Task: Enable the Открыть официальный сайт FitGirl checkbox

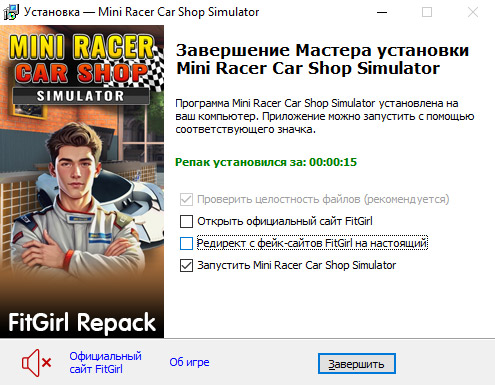Action: tap(186, 221)
